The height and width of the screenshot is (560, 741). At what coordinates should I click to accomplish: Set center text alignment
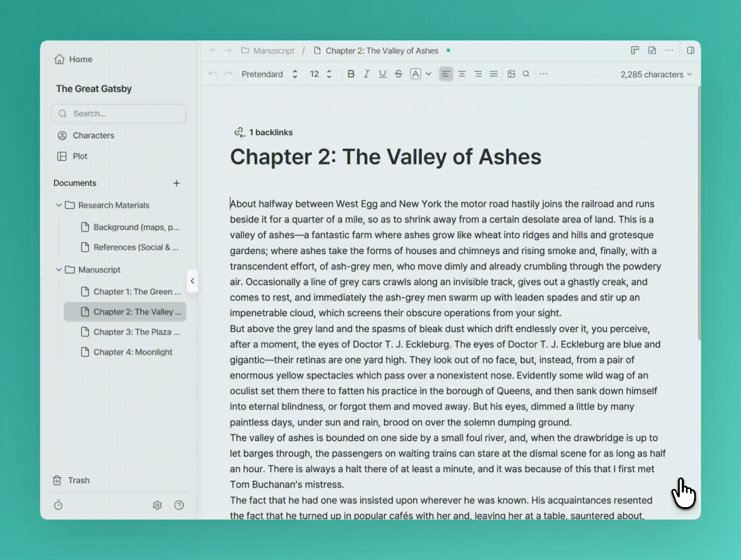pyautogui.click(x=462, y=74)
